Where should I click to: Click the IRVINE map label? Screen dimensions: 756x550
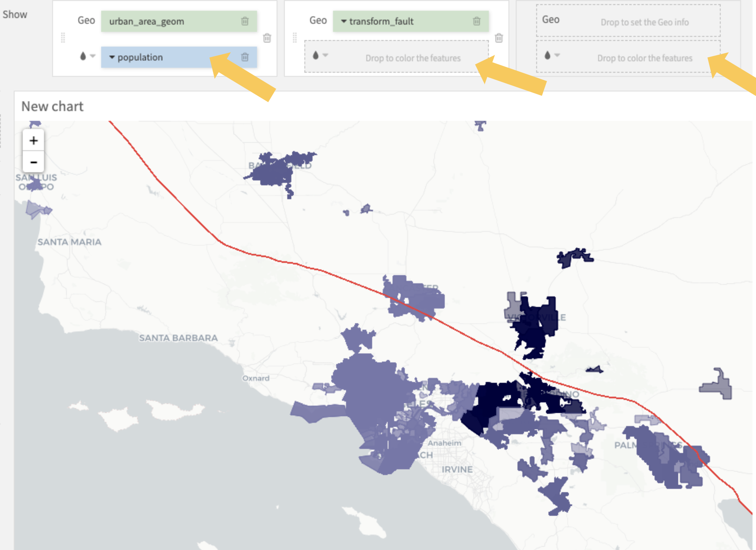click(x=457, y=469)
